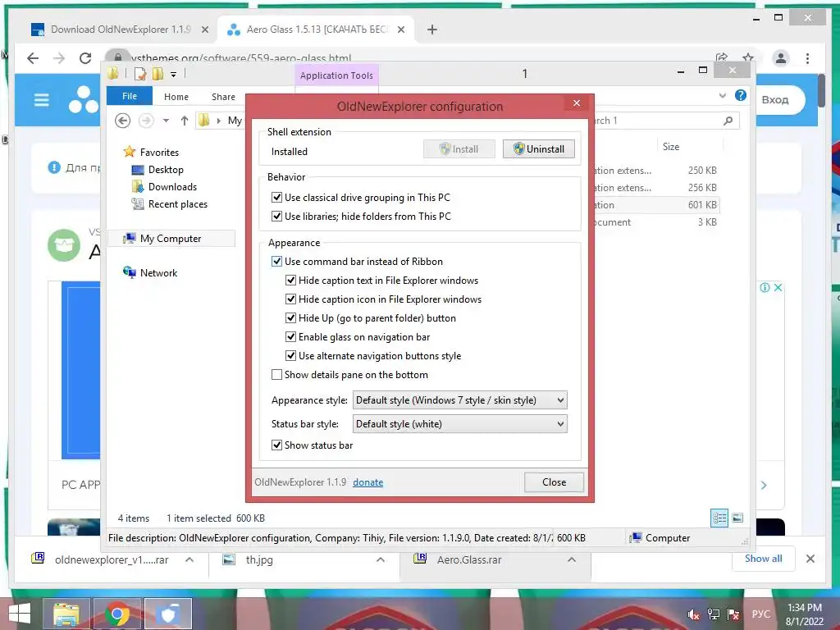Toggle Enable glass on navigation bar
The width and height of the screenshot is (840, 630).
[x=290, y=337]
